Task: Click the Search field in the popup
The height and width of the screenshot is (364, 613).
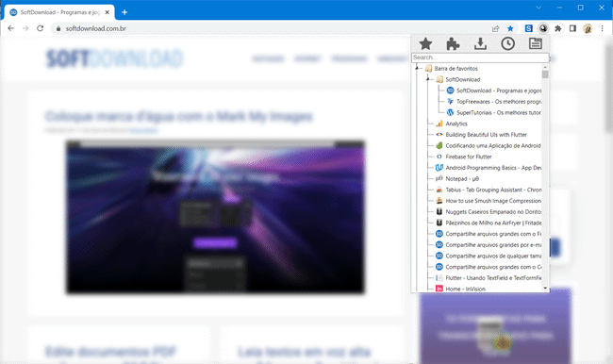Action: point(480,58)
